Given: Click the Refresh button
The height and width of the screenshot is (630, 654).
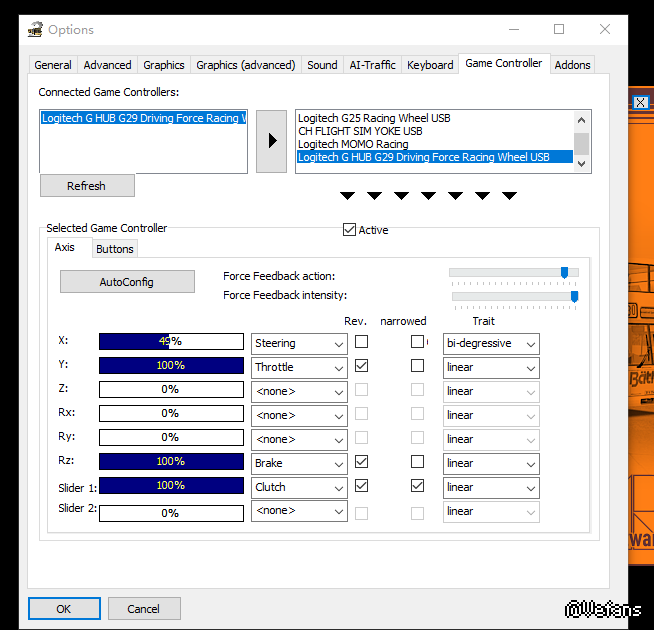Looking at the screenshot, I should 87,186.
